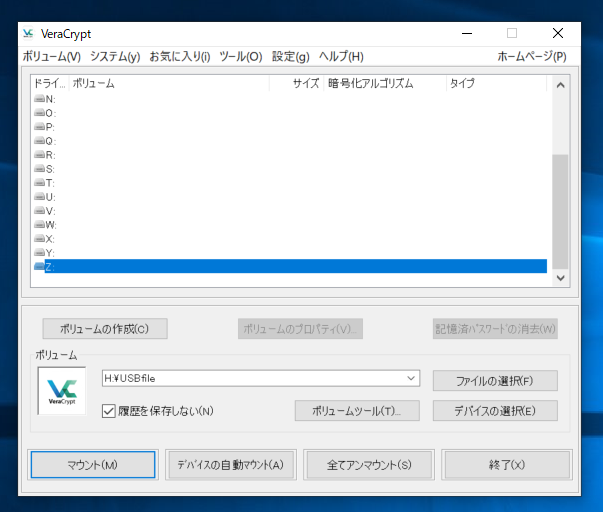Select drive P: icon in the list
This screenshot has height=512, width=603.
point(40,127)
